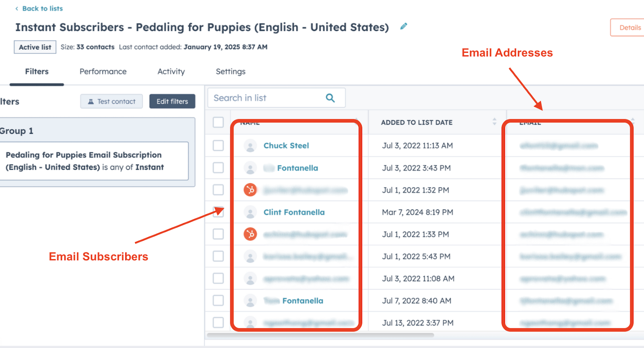Click the Details button
Screen dimensions: 644x348
click(x=629, y=27)
